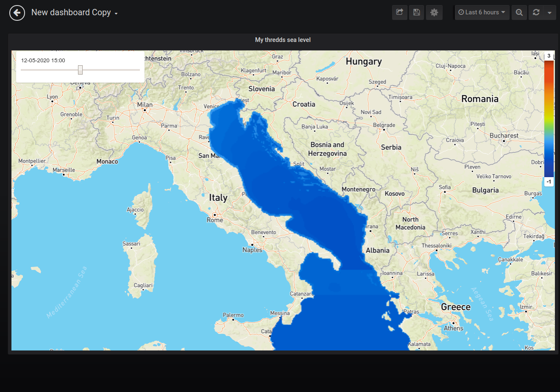Click the Greece country label

click(x=456, y=307)
